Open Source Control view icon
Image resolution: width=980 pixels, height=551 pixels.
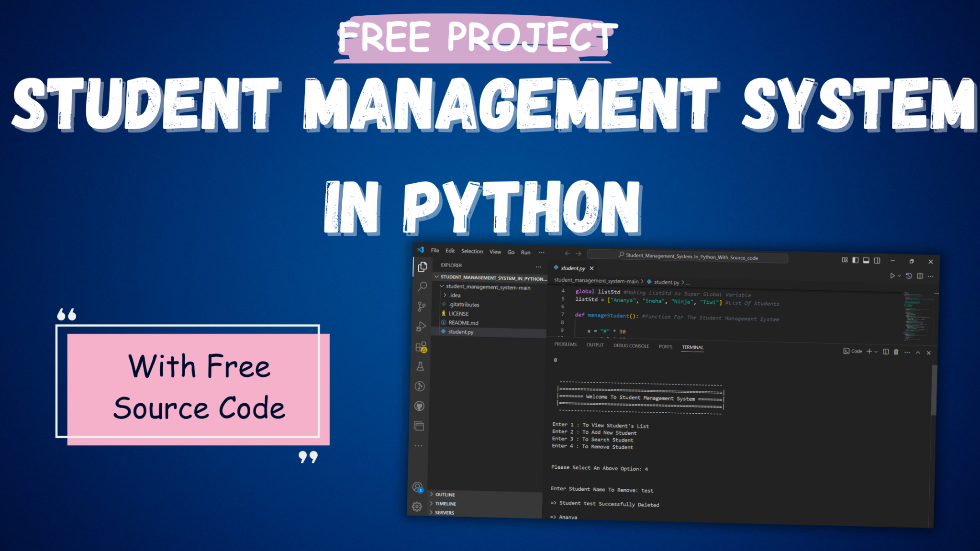tap(422, 307)
